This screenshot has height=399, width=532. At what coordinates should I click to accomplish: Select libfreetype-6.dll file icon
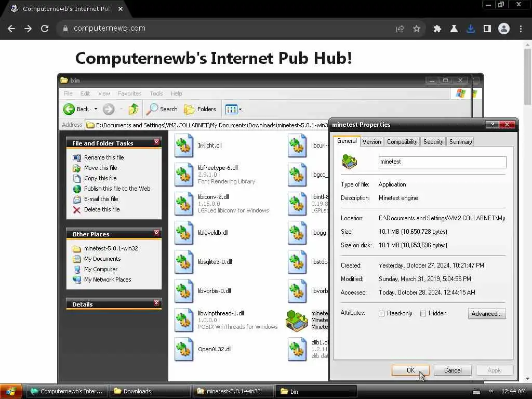(x=184, y=175)
